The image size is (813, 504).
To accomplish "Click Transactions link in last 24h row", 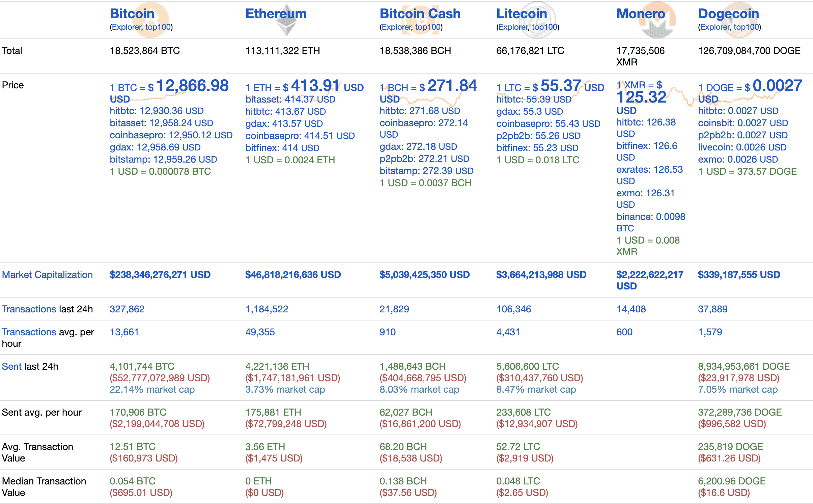I will tap(29, 309).
